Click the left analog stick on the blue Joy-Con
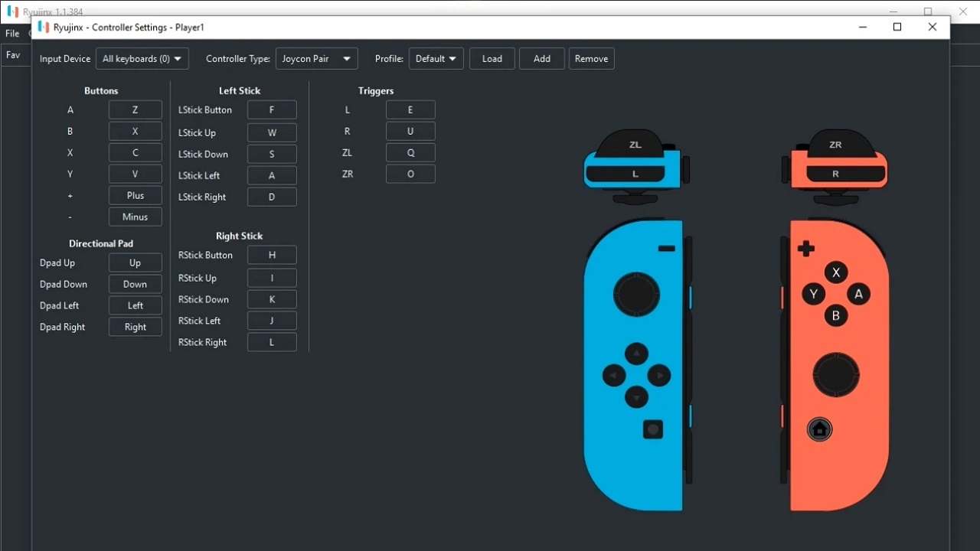 (x=637, y=294)
